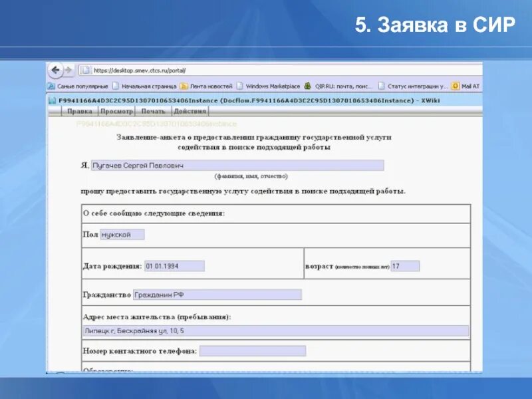Viewport: 532px width, 399px height.
Task: Open the Статус интеграции bookmark
Action: tap(413, 86)
